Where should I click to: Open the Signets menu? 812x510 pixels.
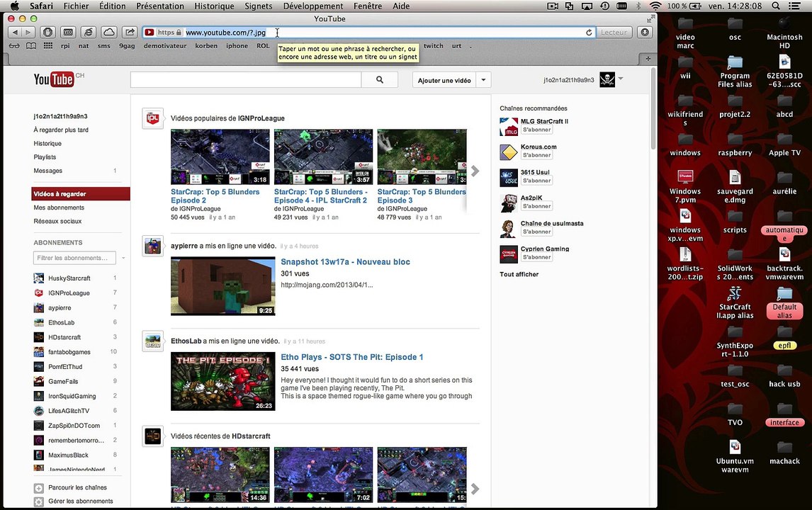tap(259, 6)
